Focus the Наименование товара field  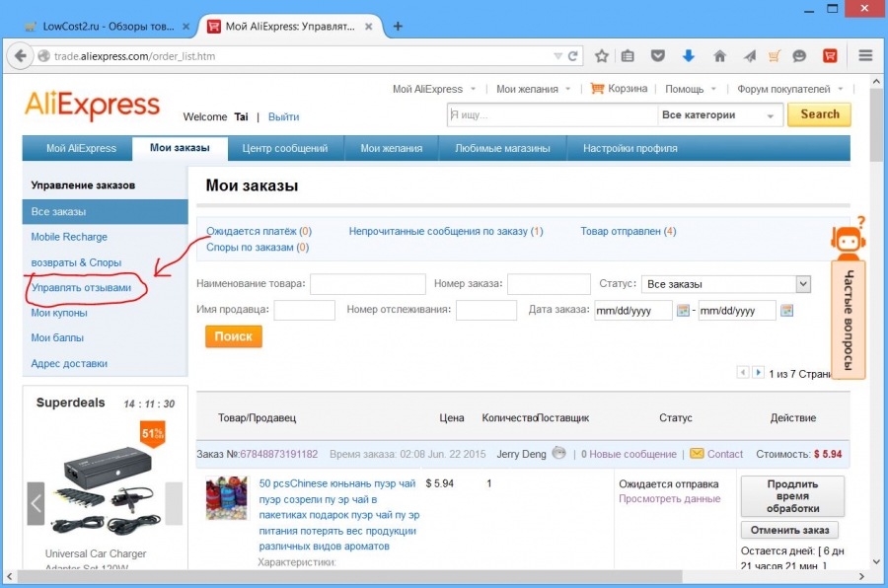click(x=368, y=284)
